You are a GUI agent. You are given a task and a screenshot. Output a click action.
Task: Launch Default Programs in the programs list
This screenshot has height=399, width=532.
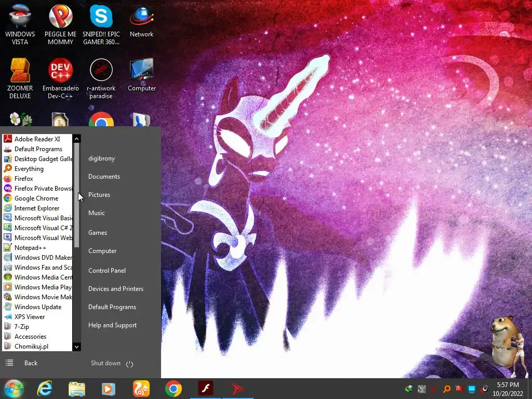(x=37, y=149)
